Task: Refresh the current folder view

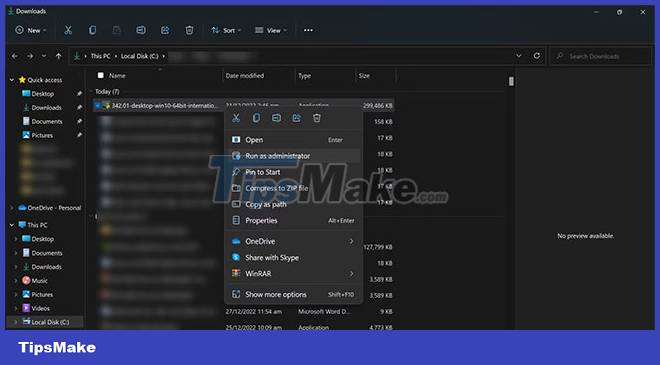Action: (x=536, y=56)
